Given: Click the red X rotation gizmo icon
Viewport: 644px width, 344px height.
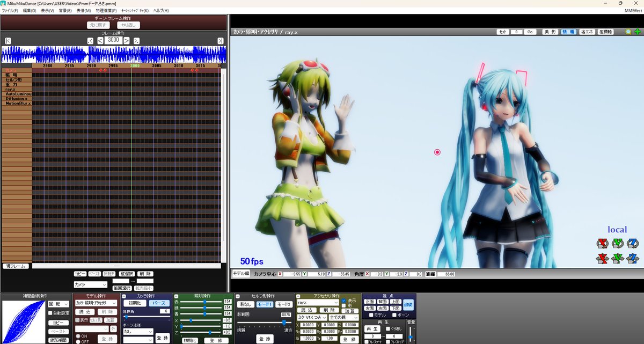Looking at the screenshot, I should tap(602, 243).
